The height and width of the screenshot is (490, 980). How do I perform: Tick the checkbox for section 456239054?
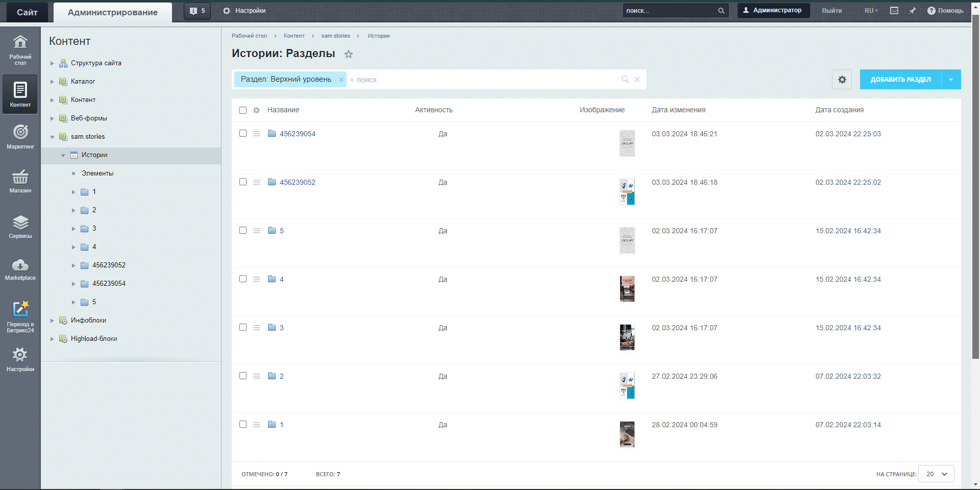[x=243, y=133]
